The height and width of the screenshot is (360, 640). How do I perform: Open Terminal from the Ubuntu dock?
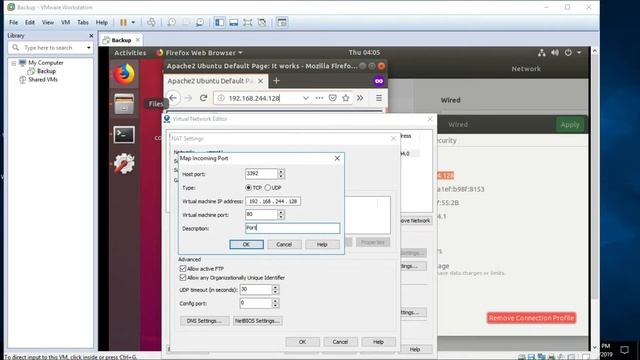124,135
